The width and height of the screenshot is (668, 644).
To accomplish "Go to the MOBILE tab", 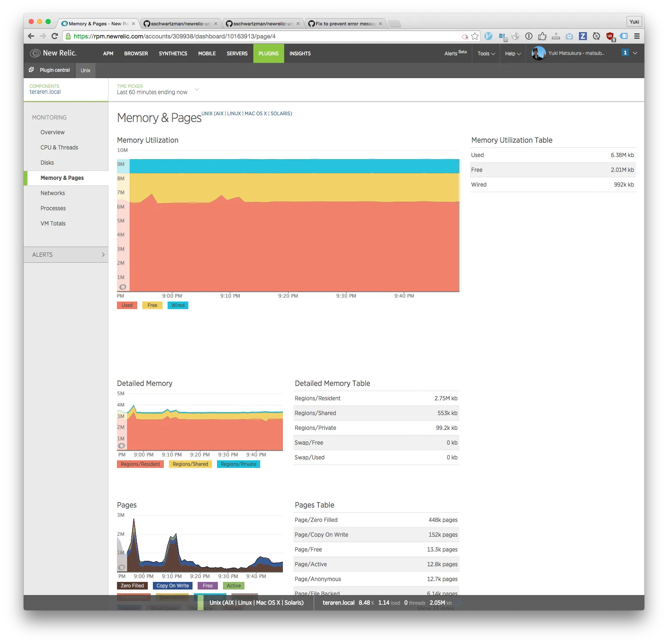I will click(x=207, y=54).
